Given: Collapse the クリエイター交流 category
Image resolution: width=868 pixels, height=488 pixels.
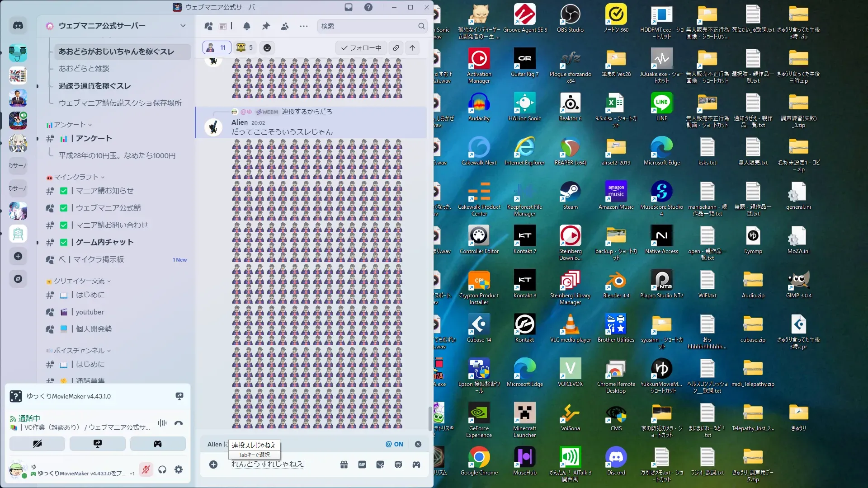Looking at the screenshot, I should pyautogui.click(x=79, y=281).
